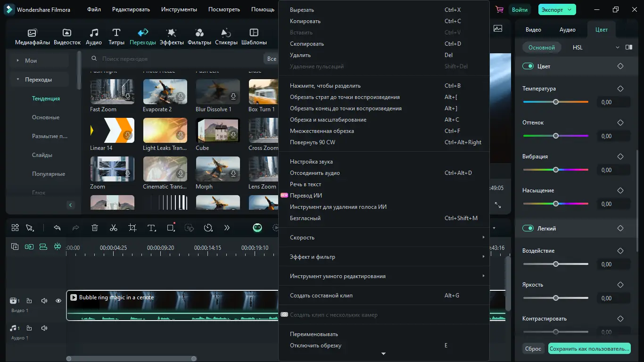Switch to the HSL tab
This screenshot has width=644, height=362.
click(x=578, y=47)
